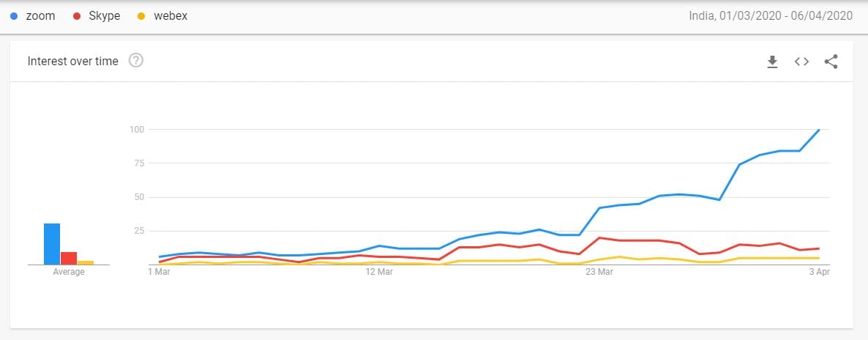Open help for Interest over time

[x=136, y=61]
